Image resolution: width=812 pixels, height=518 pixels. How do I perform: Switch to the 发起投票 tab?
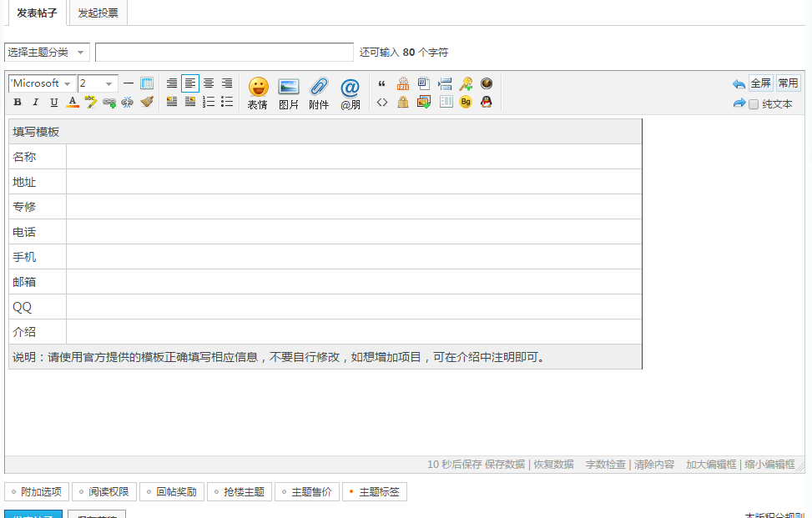[98, 13]
